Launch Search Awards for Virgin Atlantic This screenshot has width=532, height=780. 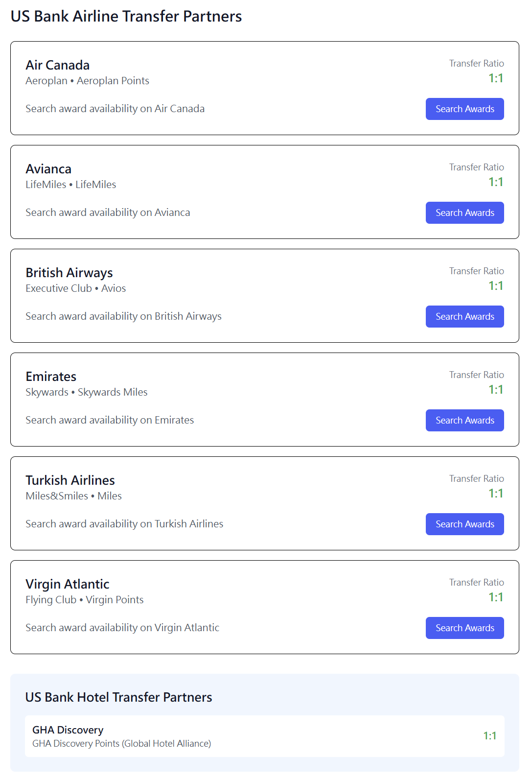point(464,628)
